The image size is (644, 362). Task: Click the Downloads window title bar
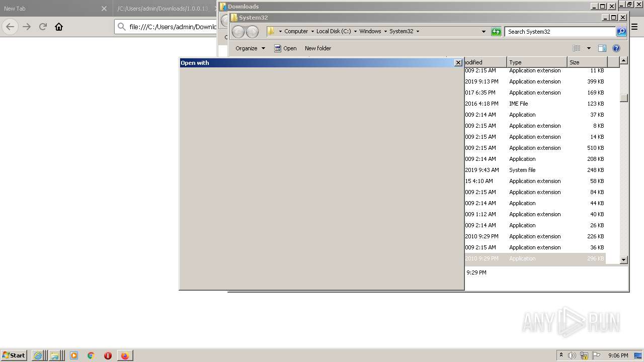405,6
